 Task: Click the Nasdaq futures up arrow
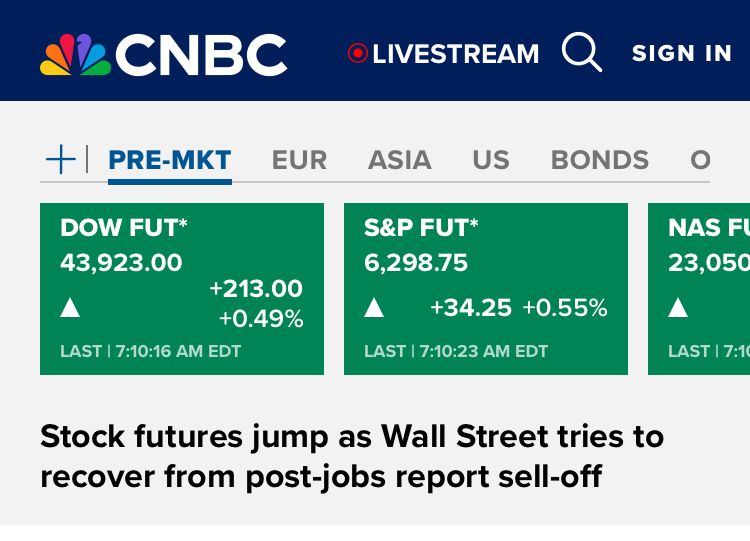(x=678, y=308)
